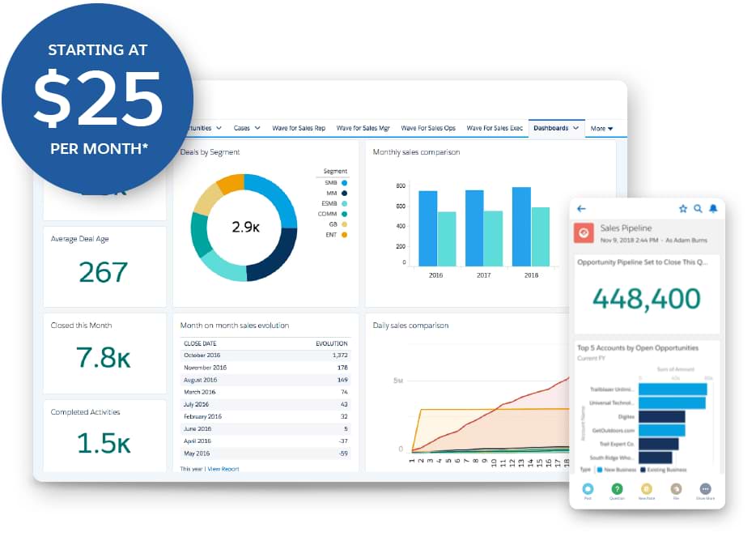Click the red Sales Pipeline dashboard icon
This screenshot has width=756, height=545.
[584, 233]
